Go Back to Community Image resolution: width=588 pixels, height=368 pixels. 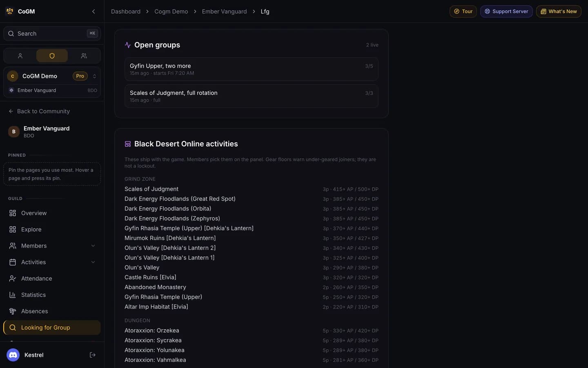39,111
